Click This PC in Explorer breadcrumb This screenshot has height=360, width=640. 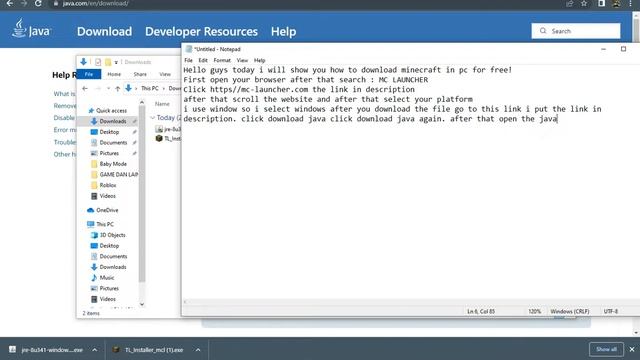(150, 88)
